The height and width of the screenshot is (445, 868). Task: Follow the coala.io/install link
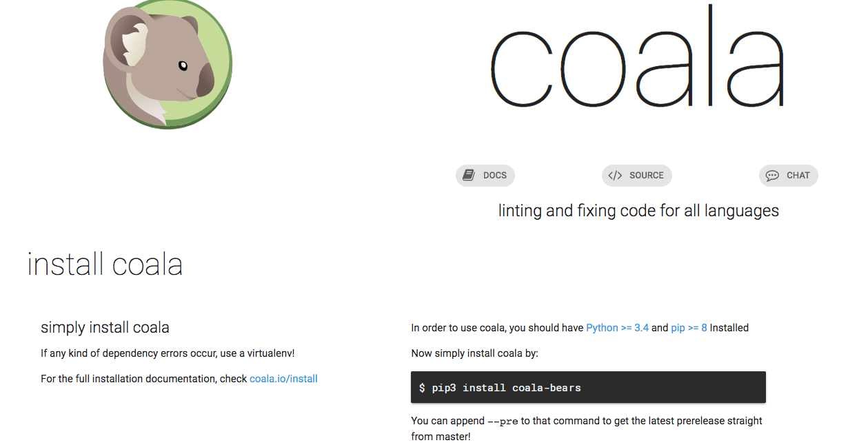click(283, 379)
